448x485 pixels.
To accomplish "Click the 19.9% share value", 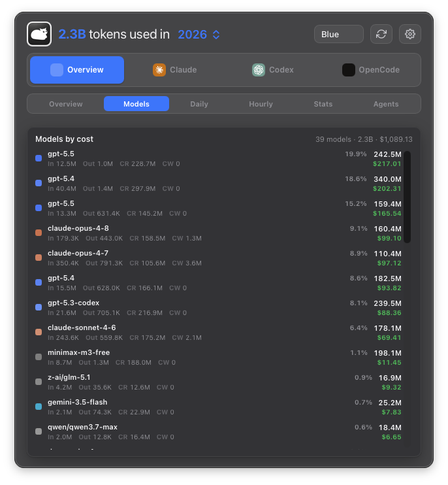I will click(x=356, y=154).
